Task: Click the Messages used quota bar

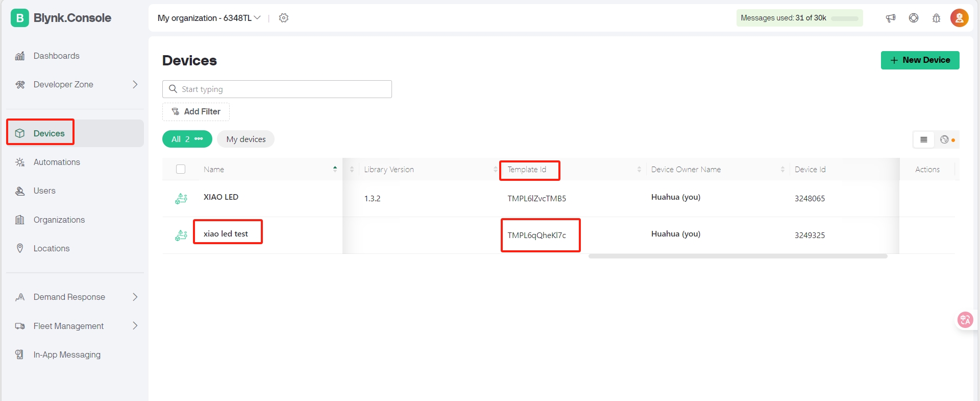Action: click(799, 18)
